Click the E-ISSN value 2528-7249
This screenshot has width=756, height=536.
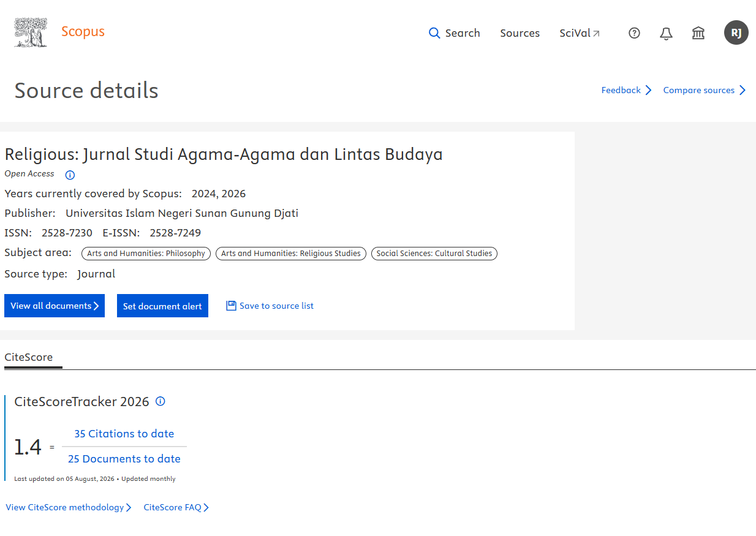click(x=175, y=233)
